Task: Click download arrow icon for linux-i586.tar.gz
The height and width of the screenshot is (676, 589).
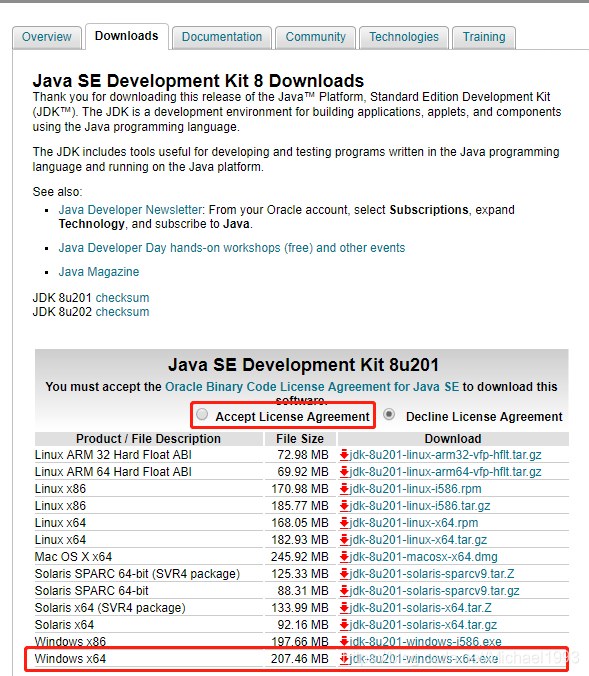Action: click(344, 506)
